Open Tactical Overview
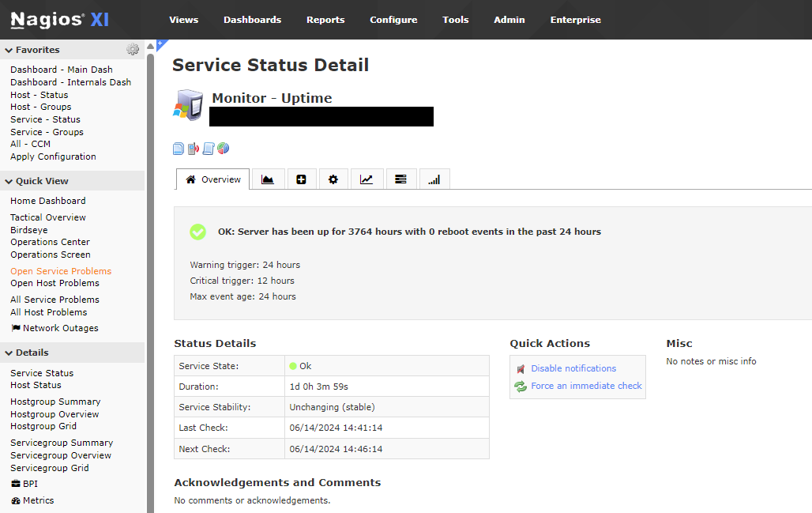The image size is (812, 513). tap(47, 217)
